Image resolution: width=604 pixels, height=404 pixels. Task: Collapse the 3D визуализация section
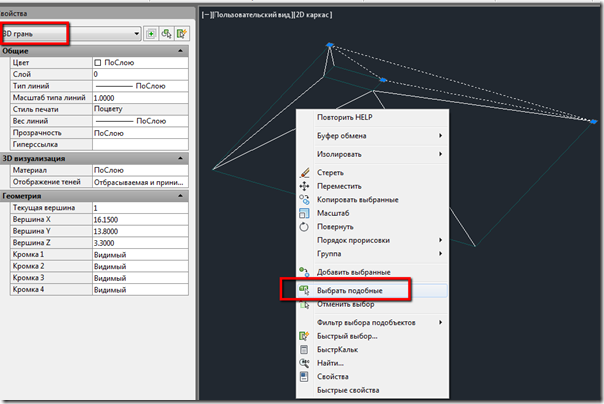(180, 158)
